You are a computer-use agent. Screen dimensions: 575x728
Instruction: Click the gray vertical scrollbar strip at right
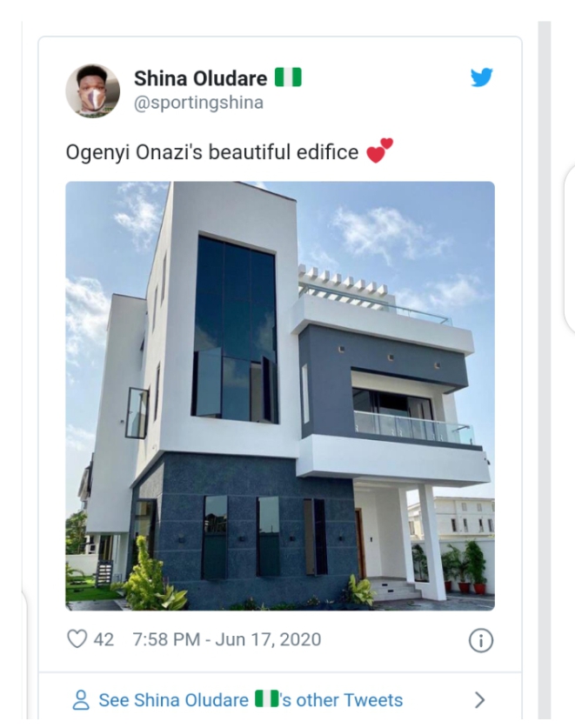(545, 370)
